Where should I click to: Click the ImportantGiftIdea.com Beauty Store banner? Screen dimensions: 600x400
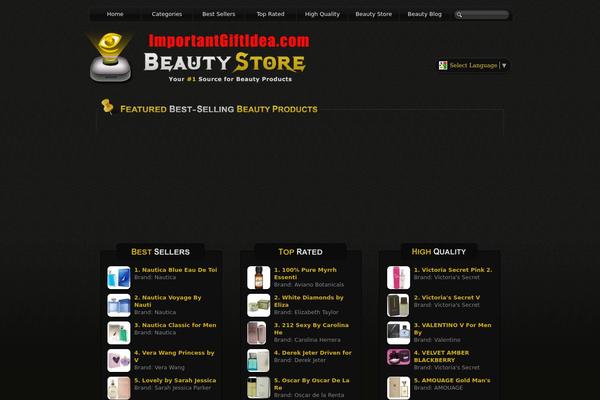pyautogui.click(x=227, y=57)
